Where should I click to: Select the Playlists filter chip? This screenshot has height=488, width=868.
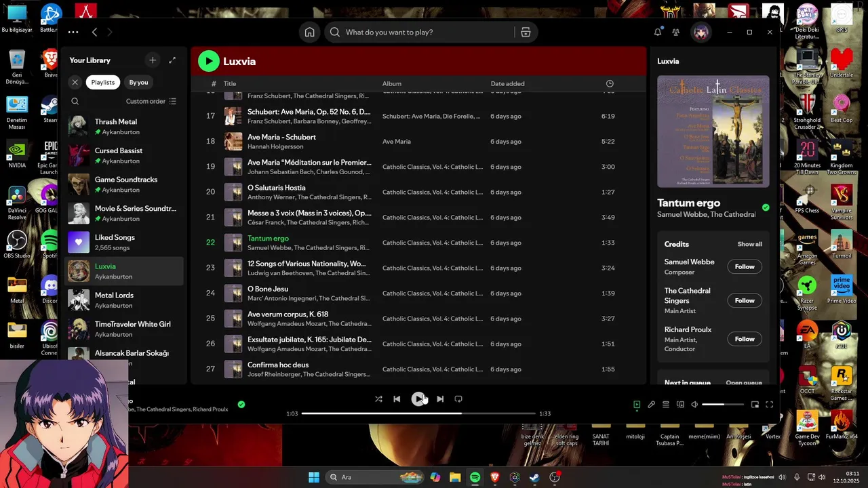point(103,82)
